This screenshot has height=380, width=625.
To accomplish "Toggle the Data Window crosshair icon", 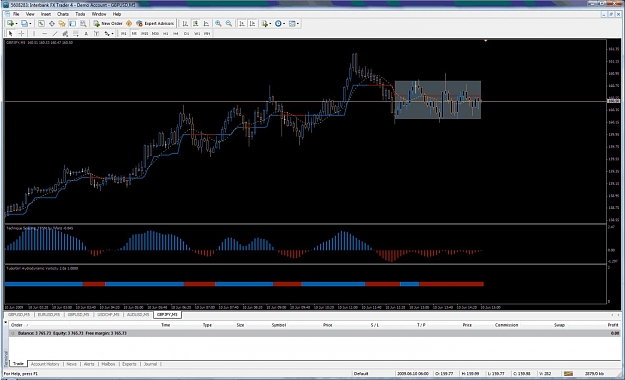I will pos(52,24).
